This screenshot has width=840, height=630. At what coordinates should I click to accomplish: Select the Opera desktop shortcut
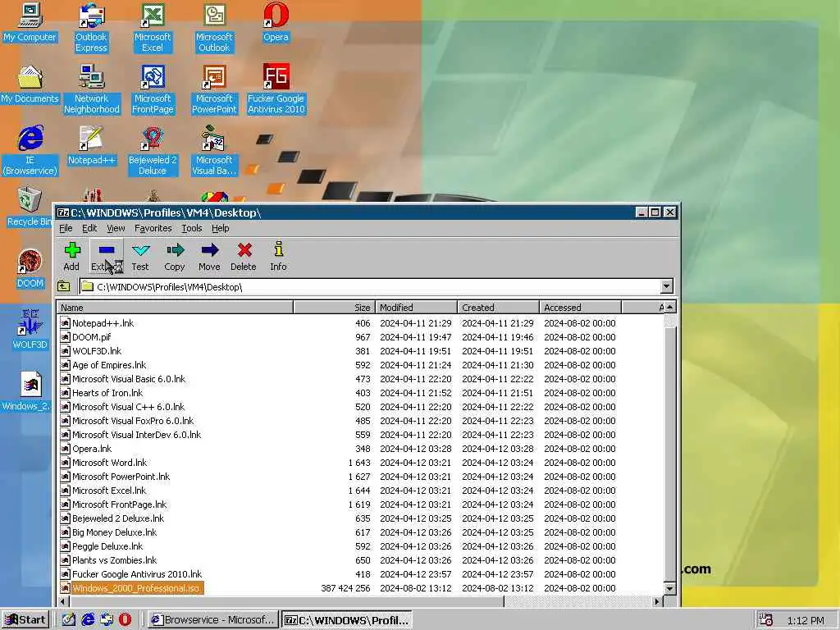[276, 24]
